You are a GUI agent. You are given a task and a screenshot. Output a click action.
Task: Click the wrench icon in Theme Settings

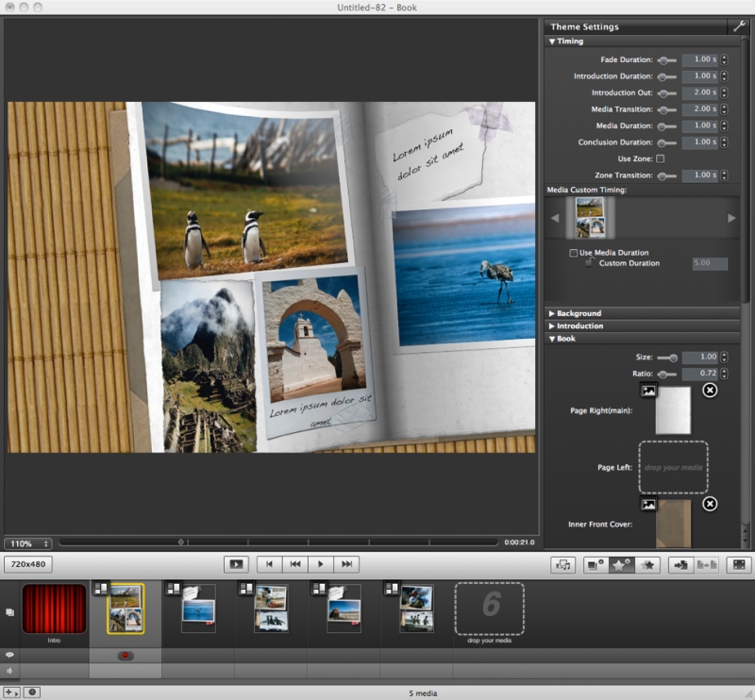[x=739, y=26]
